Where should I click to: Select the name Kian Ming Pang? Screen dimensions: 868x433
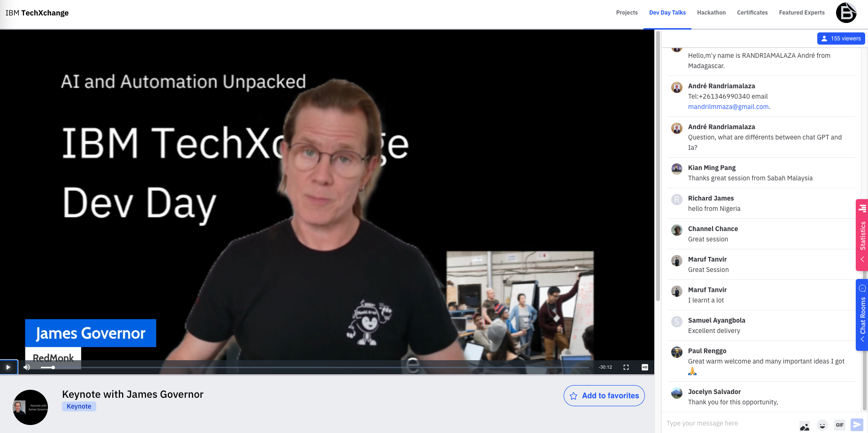[712, 168]
